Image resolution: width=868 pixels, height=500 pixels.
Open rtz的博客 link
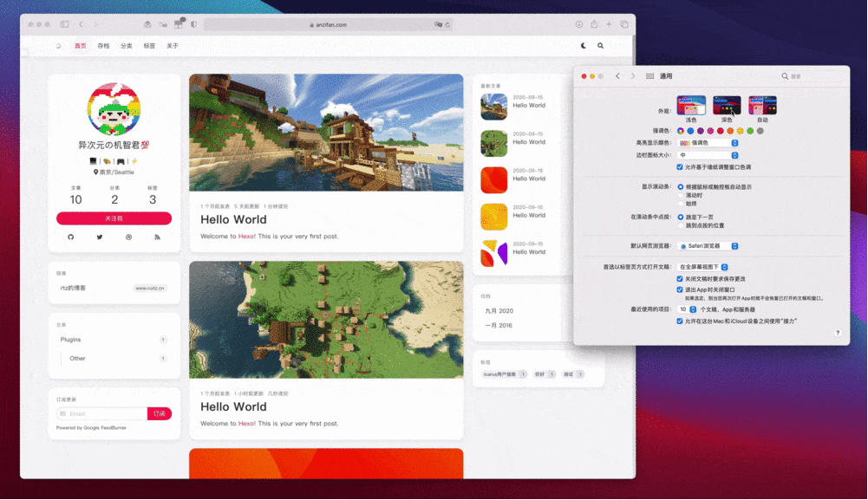click(73, 288)
